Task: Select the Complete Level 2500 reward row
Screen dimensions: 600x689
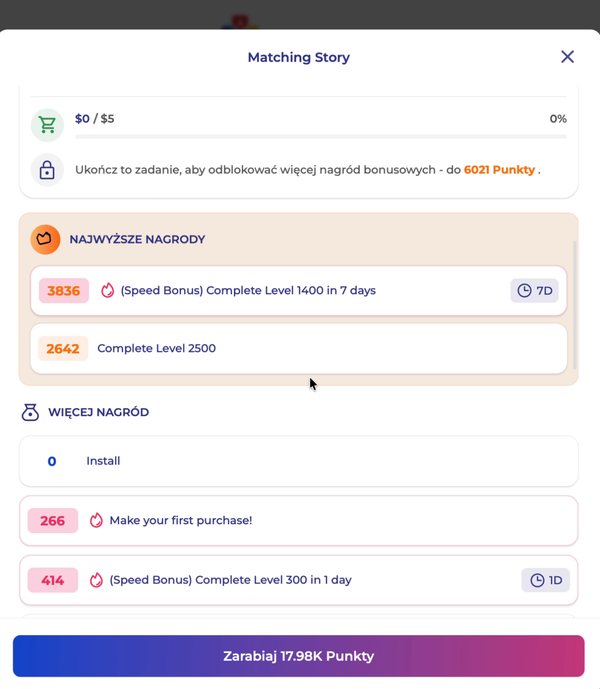Action: 298,348
